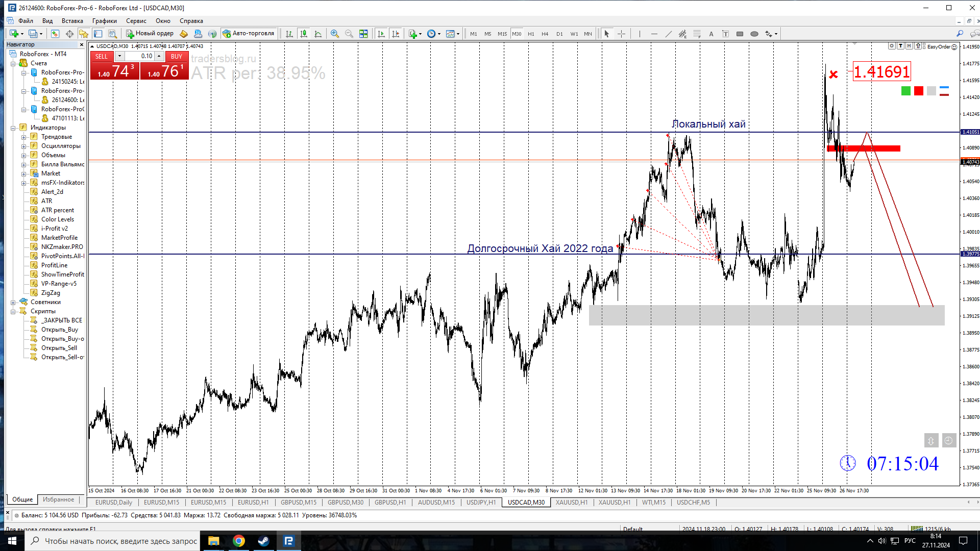Click the New Order toolbar button

click(150, 34)
